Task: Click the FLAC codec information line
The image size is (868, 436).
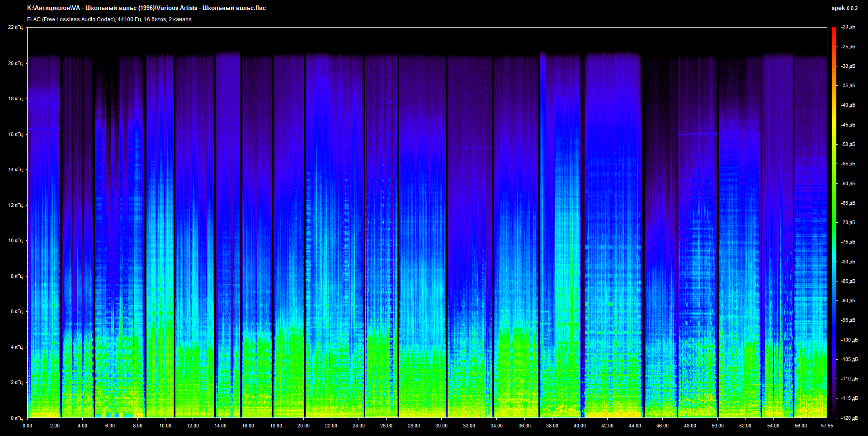Action: (109, 19)
